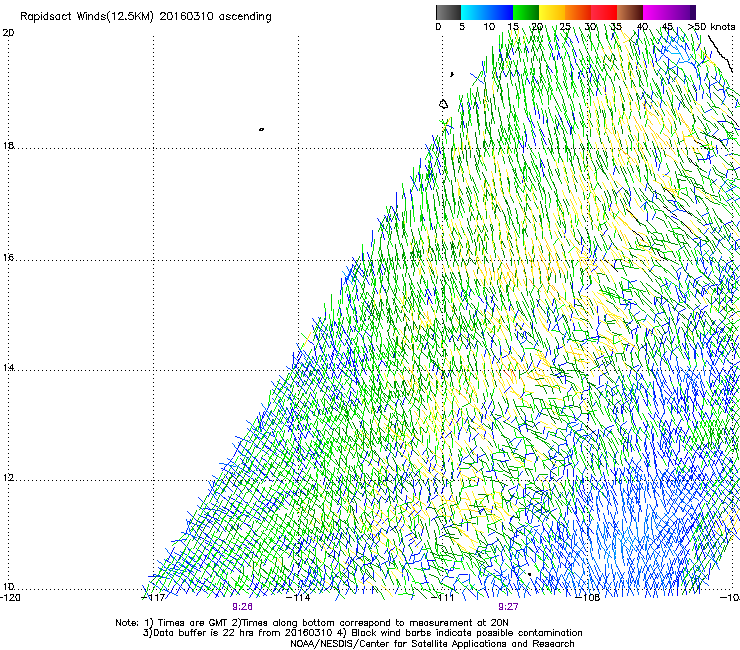This screenshot has height=650, width=740.
Task: Click the '12' latitude axis label
Action: coord(8,478)
